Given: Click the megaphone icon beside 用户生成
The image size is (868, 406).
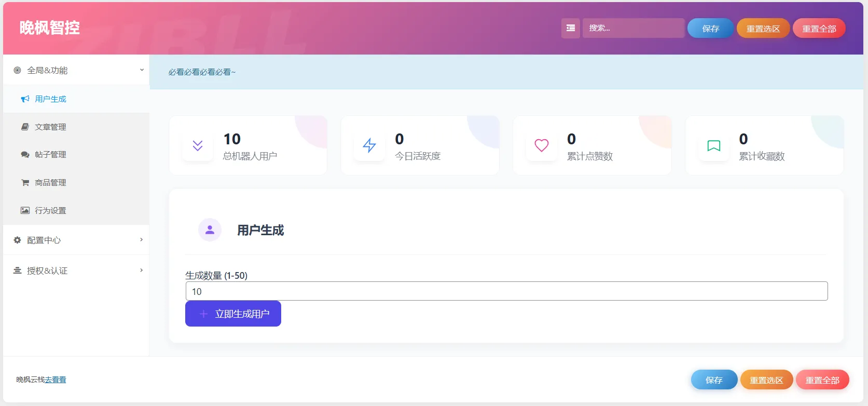Looking at the screenshot, I should 25,99.
